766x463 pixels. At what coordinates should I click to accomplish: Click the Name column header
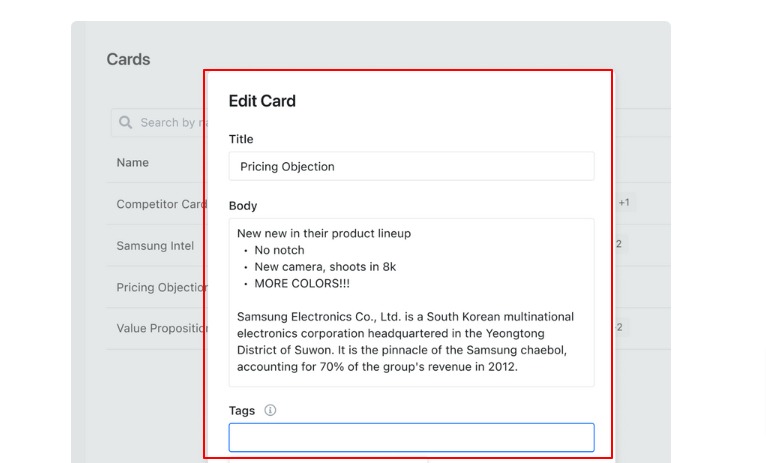[132, 162]
